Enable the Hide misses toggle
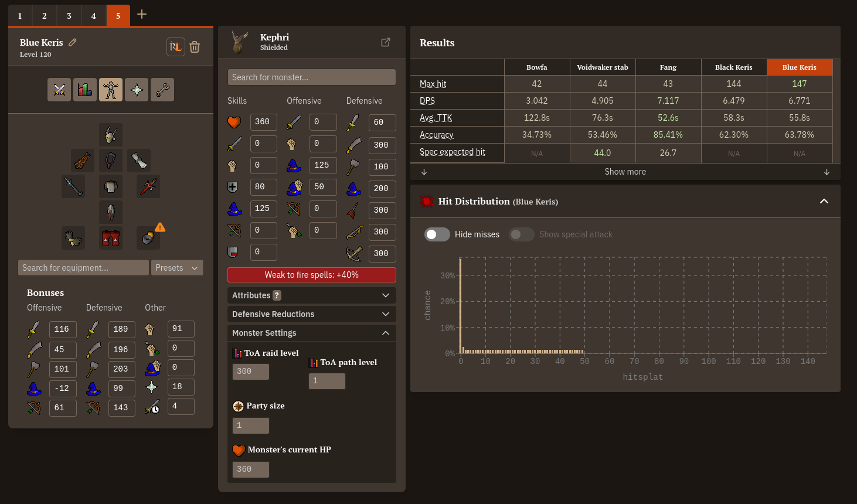Viewport: 857px width, 504px height. pyautogui.click(x=437, y=234)
